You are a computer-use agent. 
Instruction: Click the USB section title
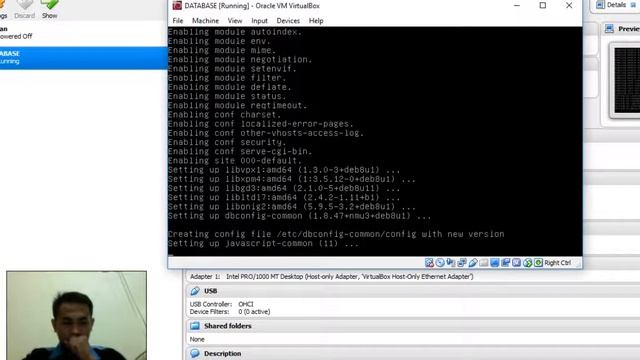pyautogui.click(x=211, y=291)
